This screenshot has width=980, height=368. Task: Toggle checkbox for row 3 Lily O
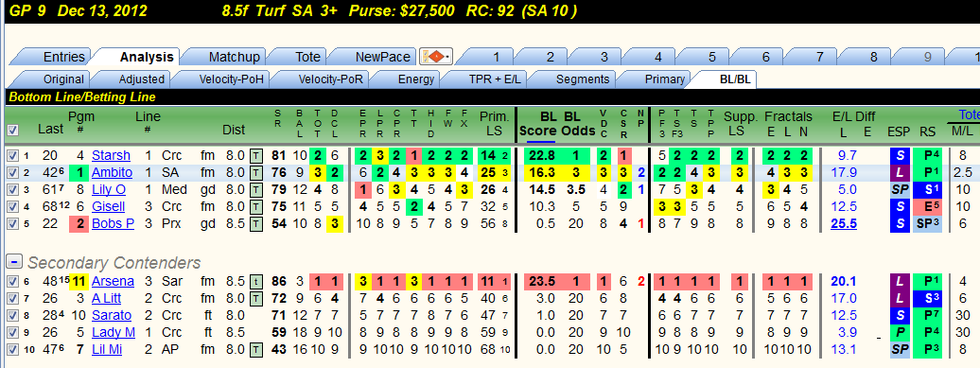tap(13, 190)
